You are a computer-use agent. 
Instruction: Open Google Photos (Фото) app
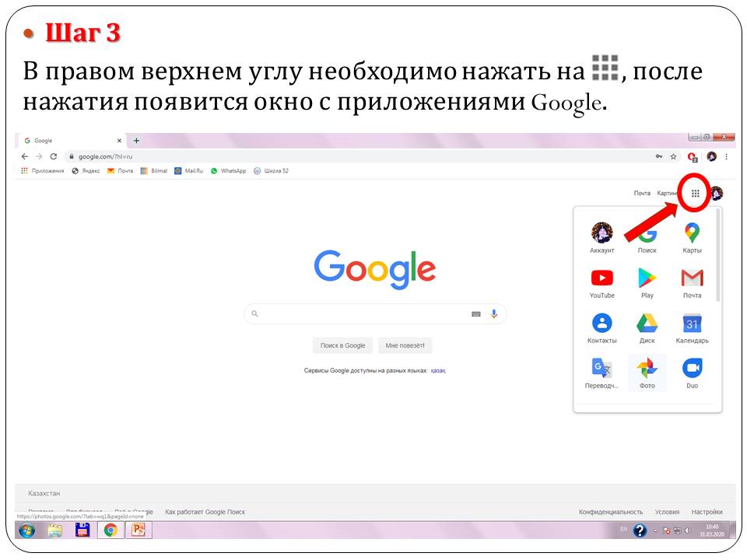coord(647,369)
